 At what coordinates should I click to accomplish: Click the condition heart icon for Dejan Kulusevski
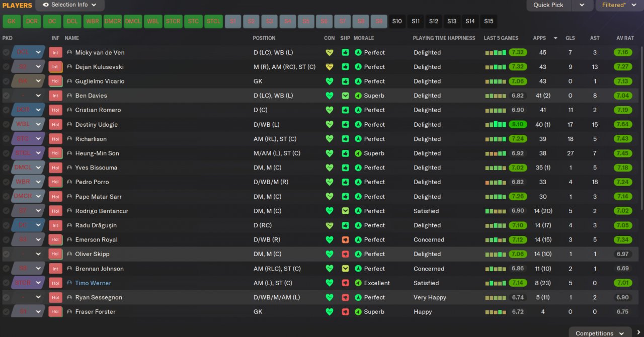point(330,67)
